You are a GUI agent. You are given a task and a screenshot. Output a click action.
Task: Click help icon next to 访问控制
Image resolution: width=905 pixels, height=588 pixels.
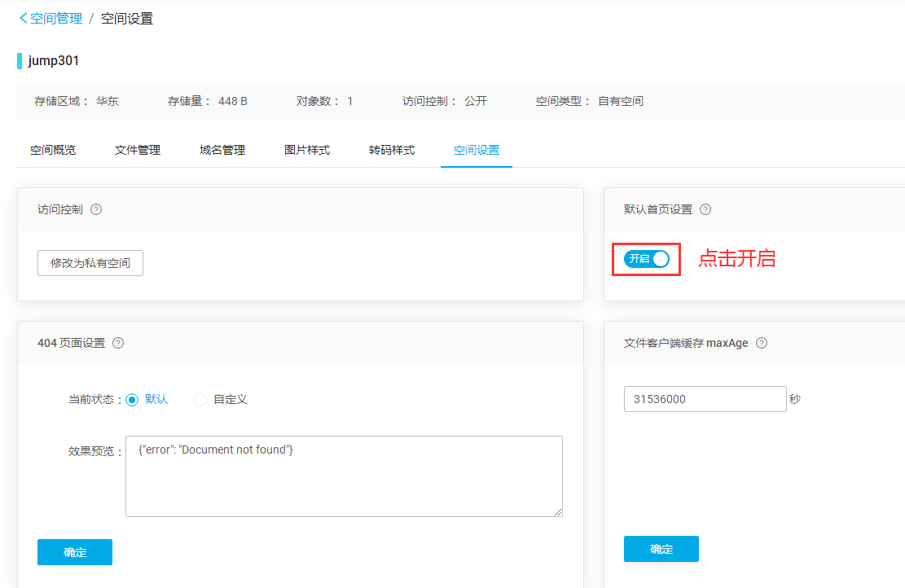[x=96, y=209]
